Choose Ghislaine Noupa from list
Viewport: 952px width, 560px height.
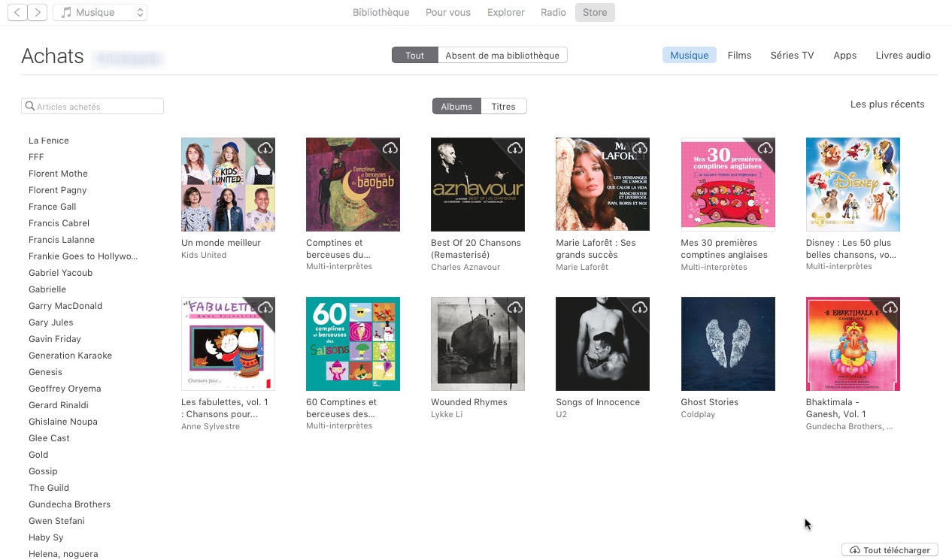tap(63, 422)
